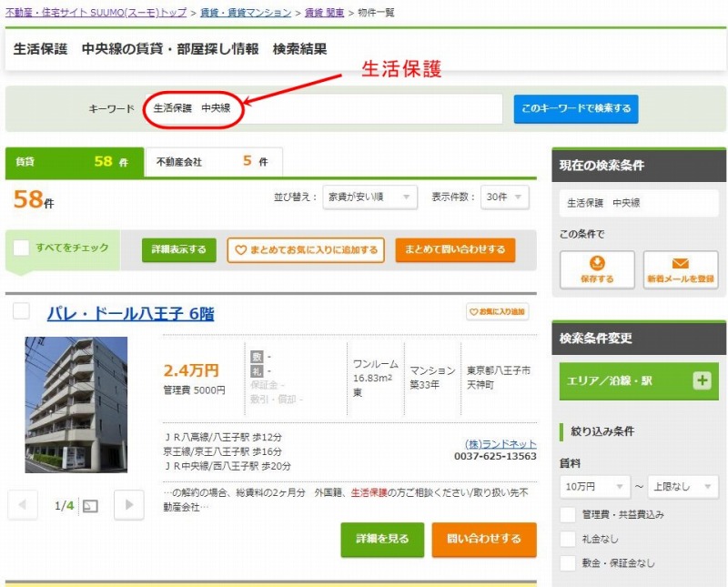This screenshot has width=728, height=587.
Task: Go to next property photo arrow
Action: [129, 505]
